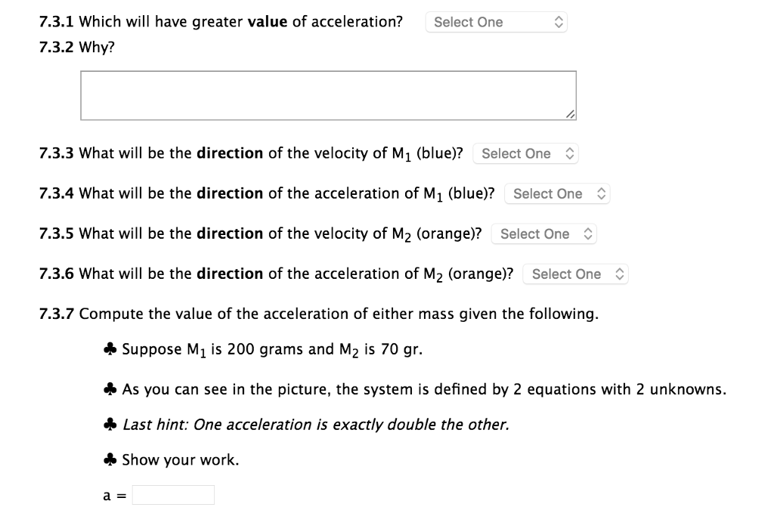Open M1 blue velocity direction dropdown
This screenshot has width=774, height=532.
[525, 153]
